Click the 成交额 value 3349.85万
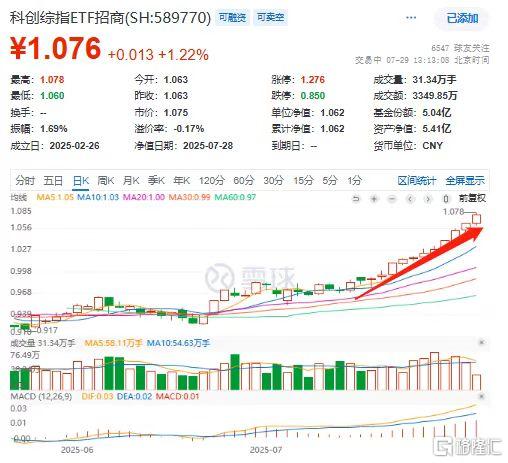The image size is (508, 463). [x=435, y=96]
